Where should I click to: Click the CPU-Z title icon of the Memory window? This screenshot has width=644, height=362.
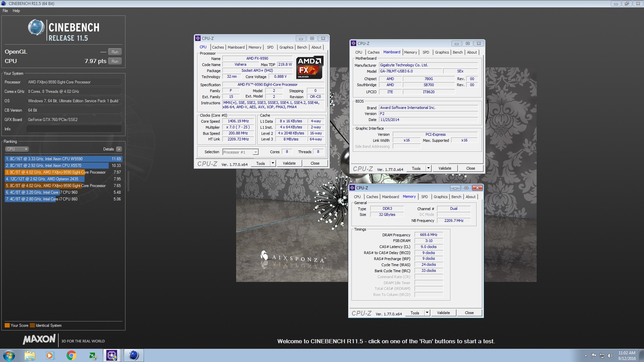click(352, 188)
